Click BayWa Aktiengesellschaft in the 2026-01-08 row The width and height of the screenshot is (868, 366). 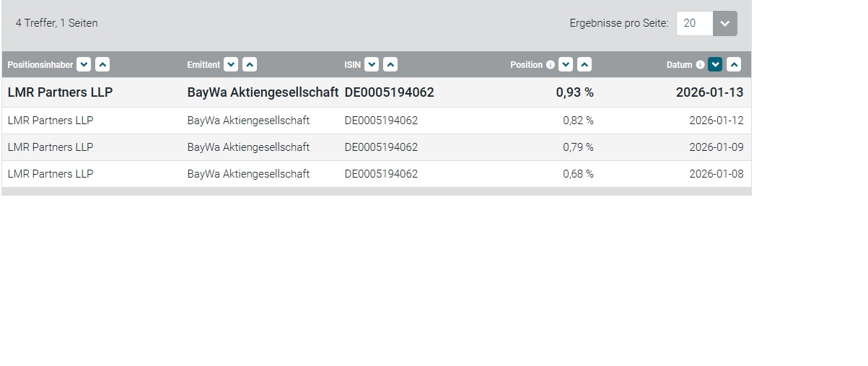point(248,174)
